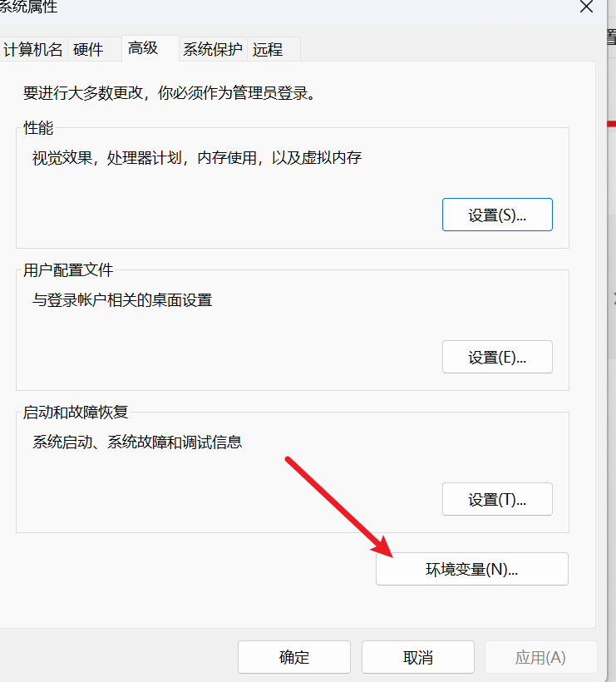Open the 硬件 tab
This screenshot has height=682, width=616.
tap(94, 49)
